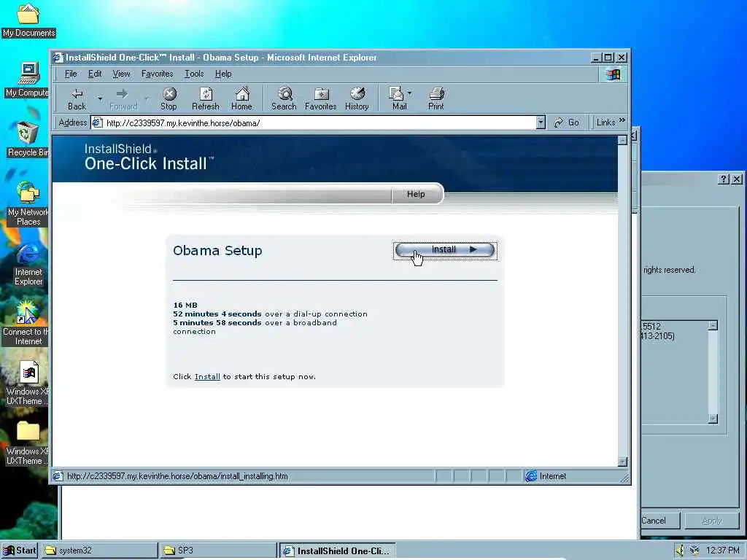Click the 'Obama Setup' heading text
Screen dimensions: 747x560
pos(217,251)
